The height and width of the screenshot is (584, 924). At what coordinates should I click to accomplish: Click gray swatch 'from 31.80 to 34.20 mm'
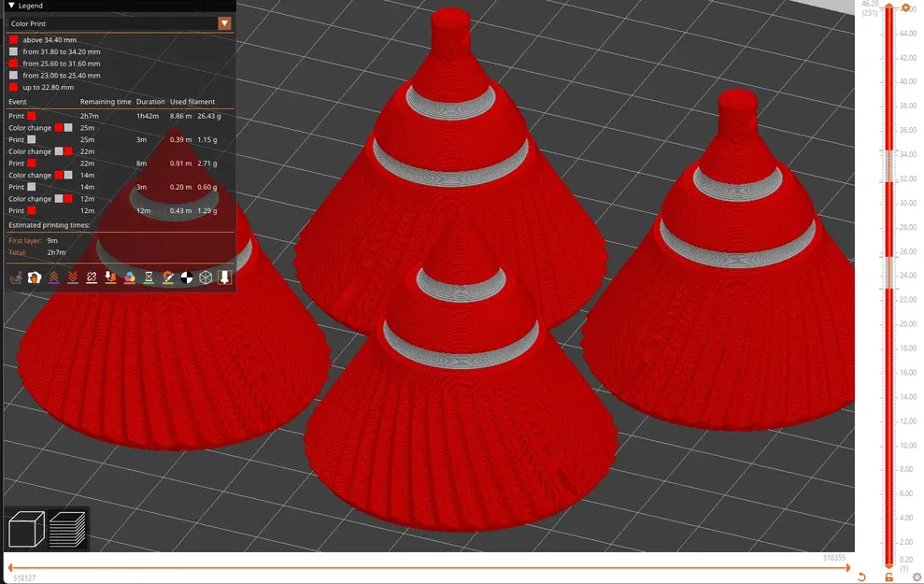(14, 51)
